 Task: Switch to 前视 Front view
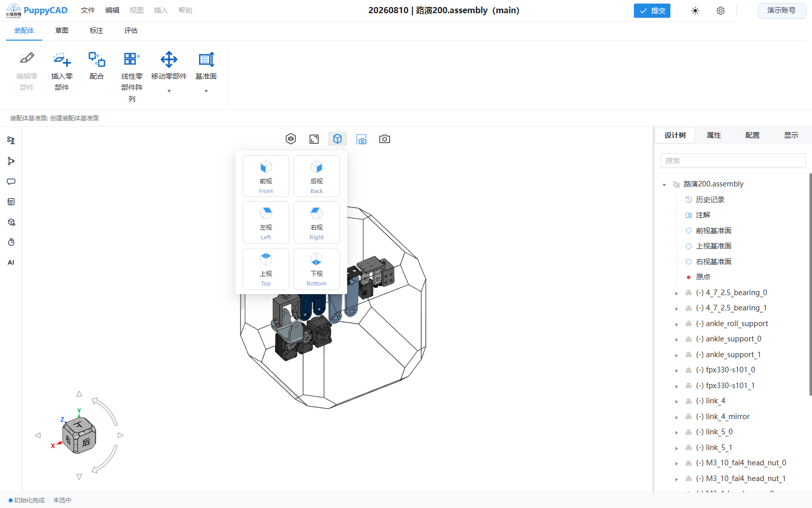(266, 176)
